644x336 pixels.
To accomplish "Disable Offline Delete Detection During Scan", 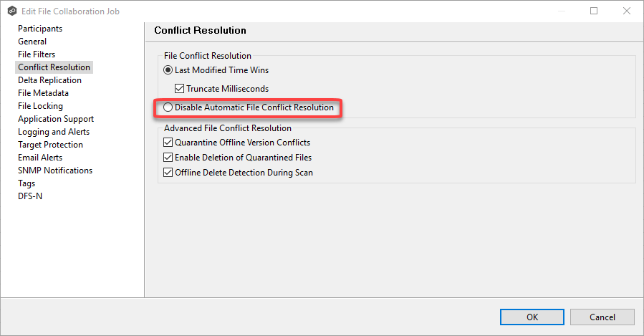I will click(169, 173).
